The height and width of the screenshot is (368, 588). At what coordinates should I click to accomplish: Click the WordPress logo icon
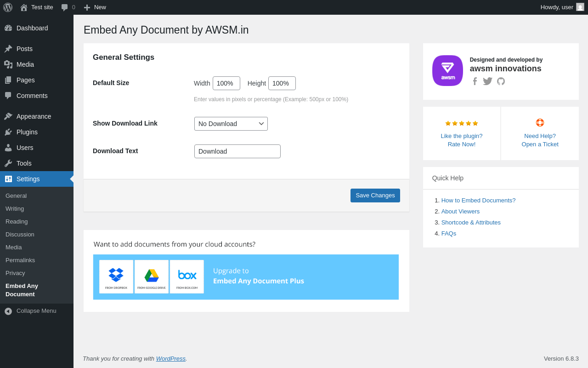click(x=8, y=7)
